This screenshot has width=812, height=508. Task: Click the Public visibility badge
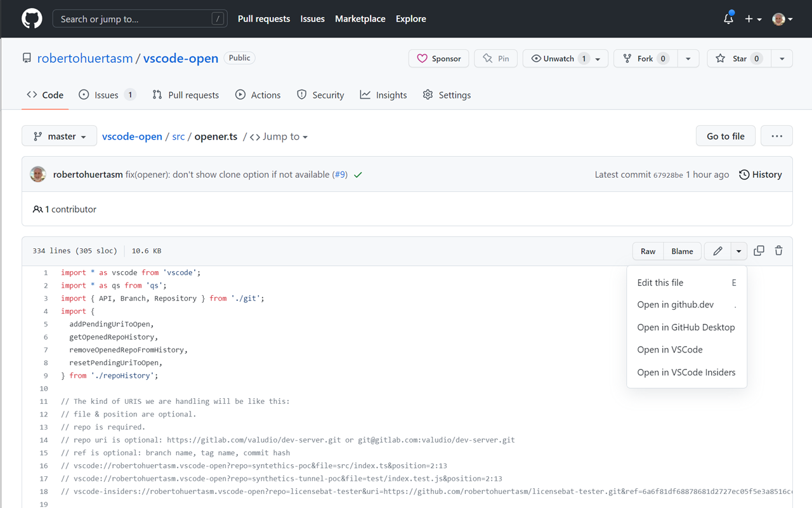pyautogui.click(x=239, y=58)
